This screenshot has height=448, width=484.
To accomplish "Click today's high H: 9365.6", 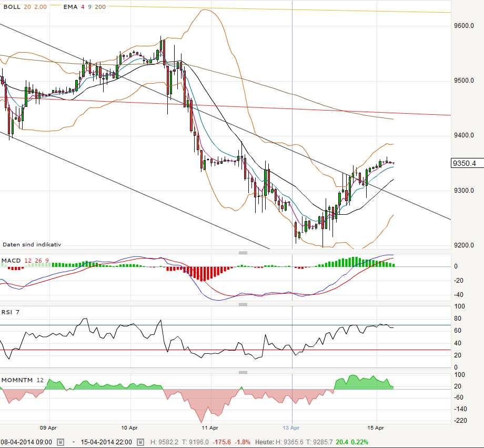I will 290,442.
